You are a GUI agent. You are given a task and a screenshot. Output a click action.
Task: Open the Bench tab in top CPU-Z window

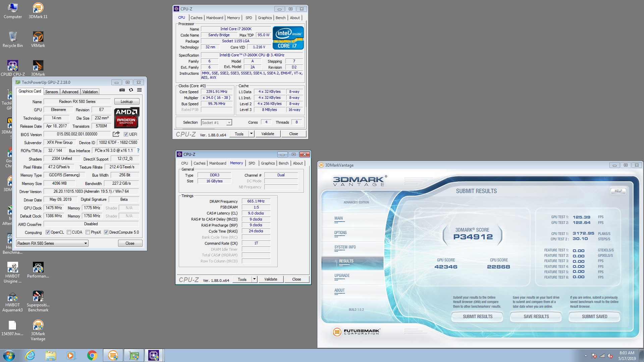coord(281,18)
